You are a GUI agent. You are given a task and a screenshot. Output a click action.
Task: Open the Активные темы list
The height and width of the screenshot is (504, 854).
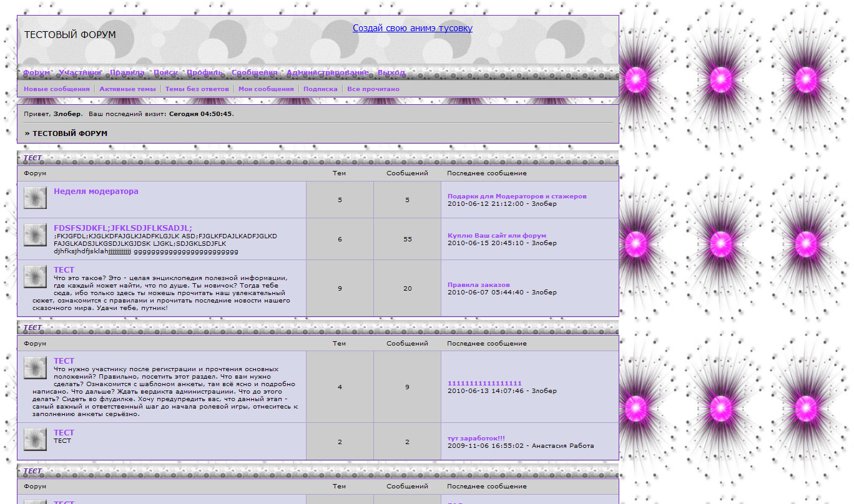click(127, 89)
